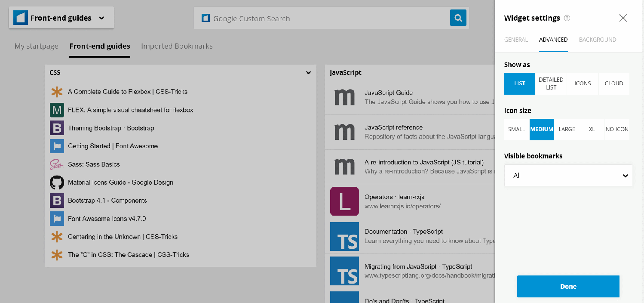644x303 pixels.
Task: Click the GitHub icon beside Material Icons Guide
Action: pyautogui.click(x=56, y=182)
